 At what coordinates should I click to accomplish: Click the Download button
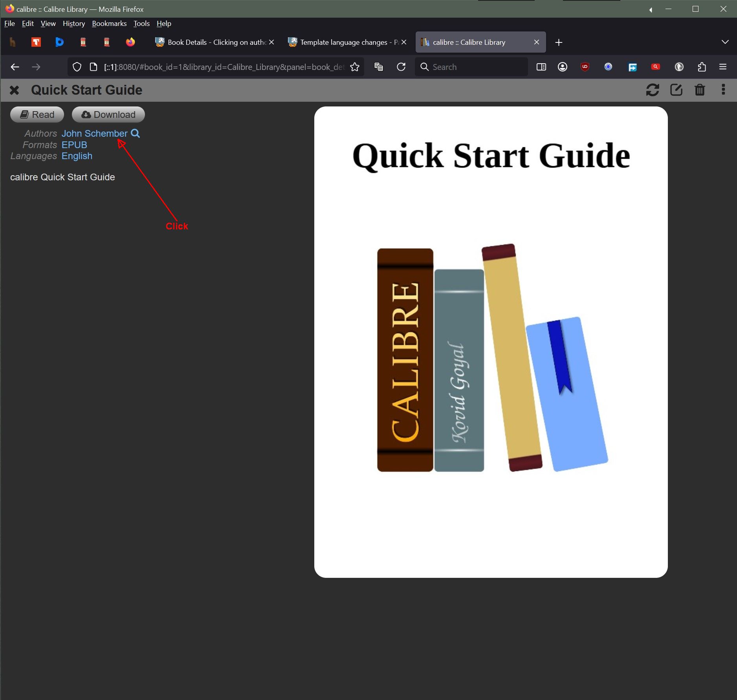(x=108, y=114)
